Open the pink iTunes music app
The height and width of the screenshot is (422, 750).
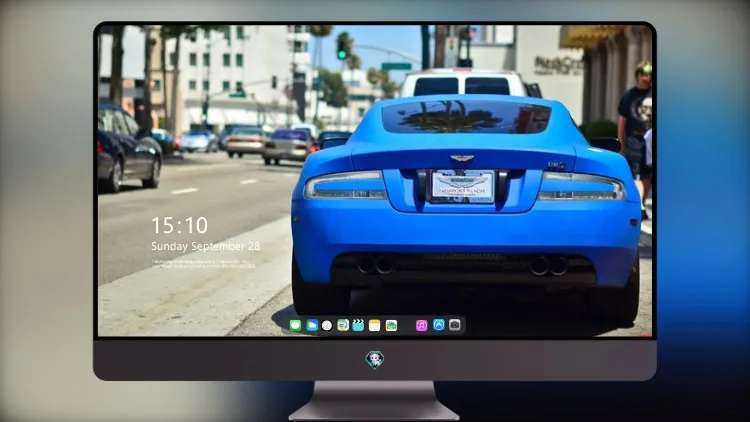(421, 325)
